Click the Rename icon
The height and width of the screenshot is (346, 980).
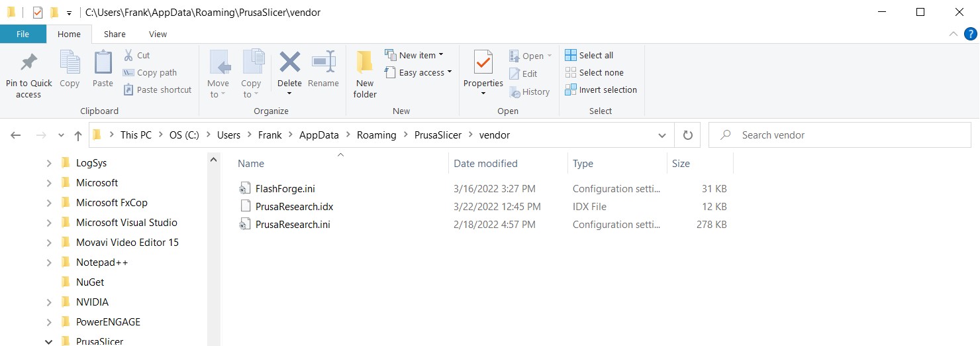(x=323, y=63)
